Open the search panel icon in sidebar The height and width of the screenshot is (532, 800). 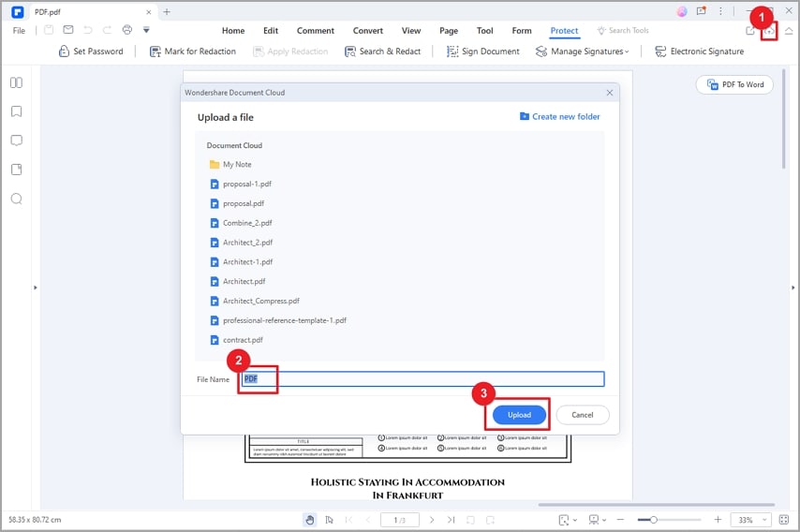(16, 199)
